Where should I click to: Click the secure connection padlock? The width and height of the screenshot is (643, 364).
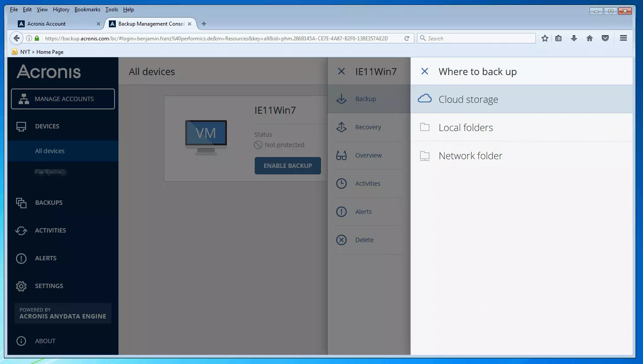[37, 38]
